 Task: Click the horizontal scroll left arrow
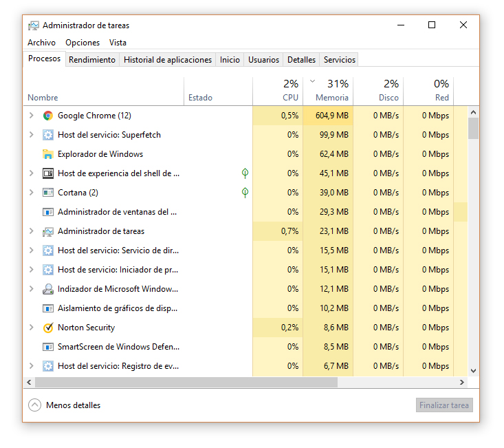pos(30,382)
